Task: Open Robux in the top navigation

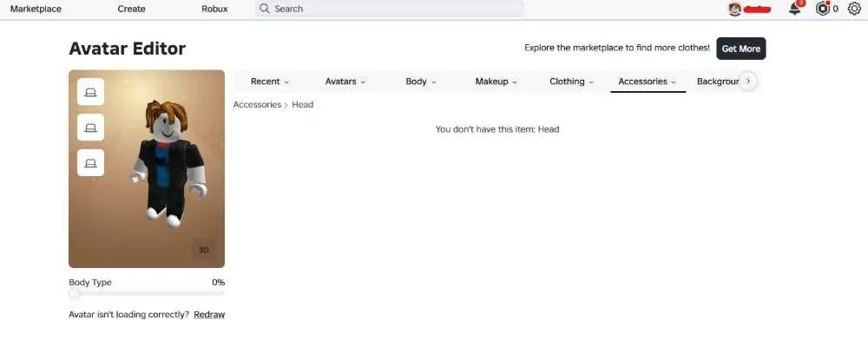Action: point(214,9)
